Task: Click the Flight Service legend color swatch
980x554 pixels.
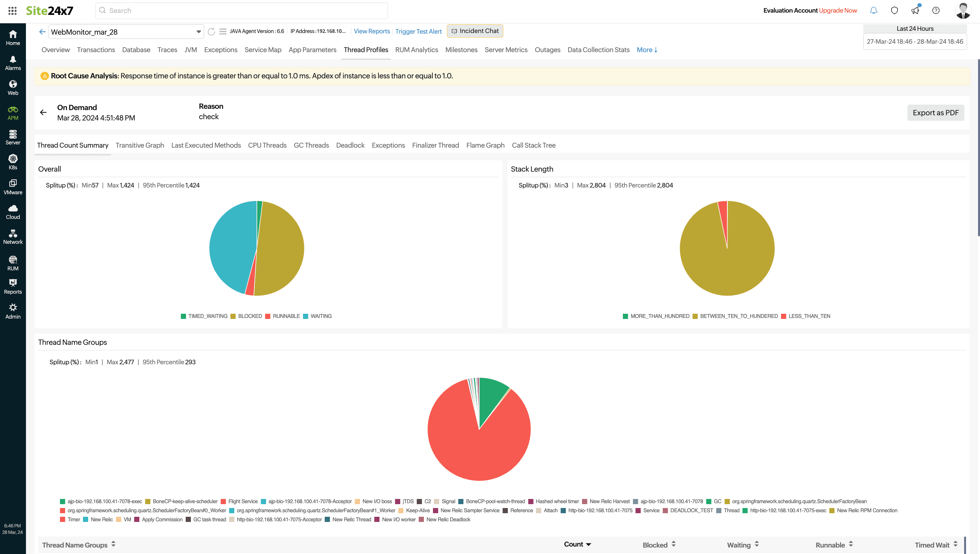Action: [224, 502]
